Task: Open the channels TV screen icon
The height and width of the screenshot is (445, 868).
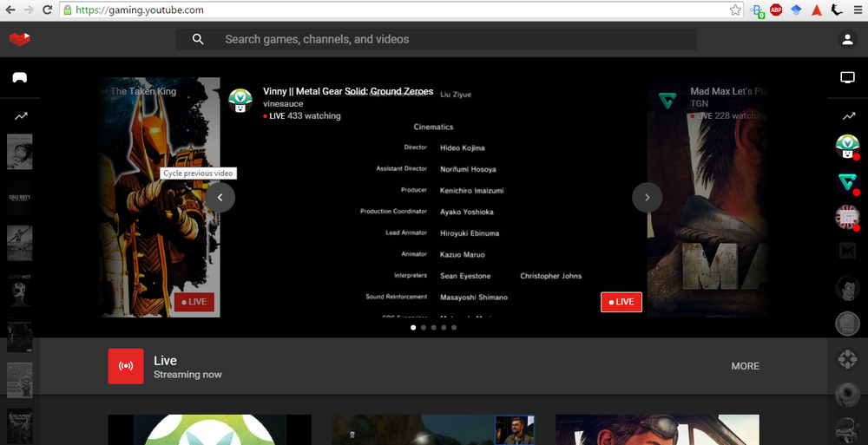Action: click(847, 77)
